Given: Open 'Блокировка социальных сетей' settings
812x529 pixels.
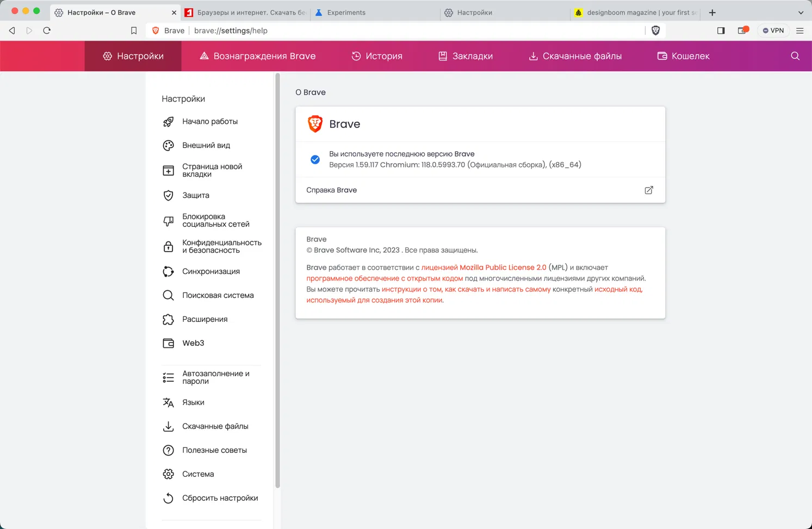Looking at the screenshot, I should tap(216, 221).
